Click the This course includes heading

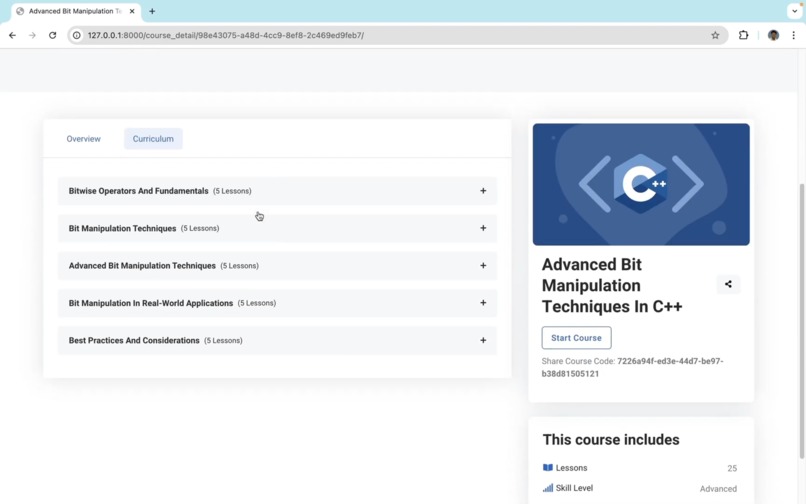[611, 440]
